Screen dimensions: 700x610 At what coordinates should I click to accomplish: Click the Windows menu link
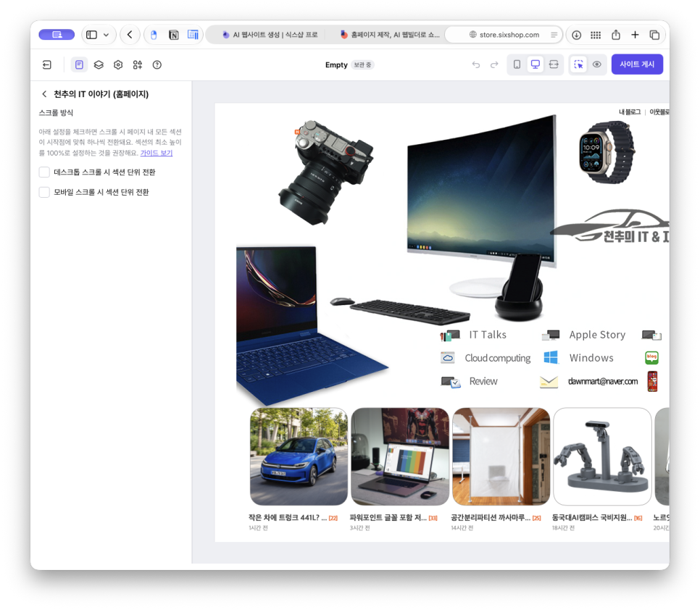coord(591,358)
